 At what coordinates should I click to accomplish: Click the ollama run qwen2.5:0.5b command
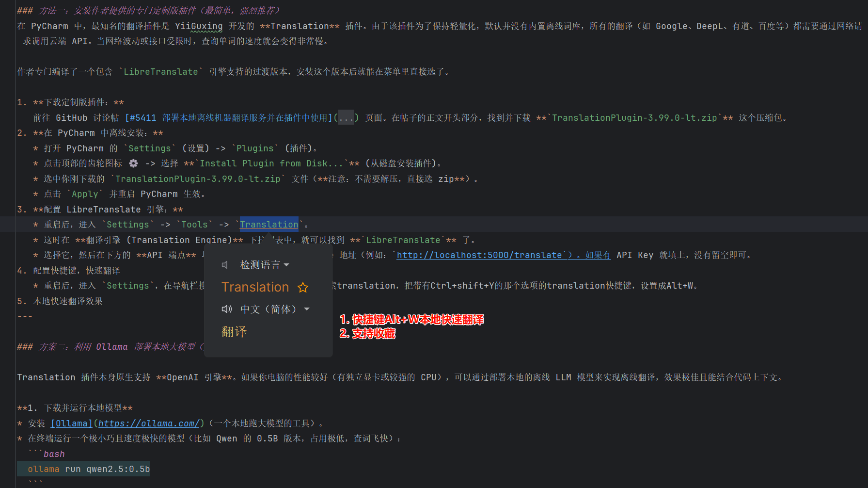[89, 469]
